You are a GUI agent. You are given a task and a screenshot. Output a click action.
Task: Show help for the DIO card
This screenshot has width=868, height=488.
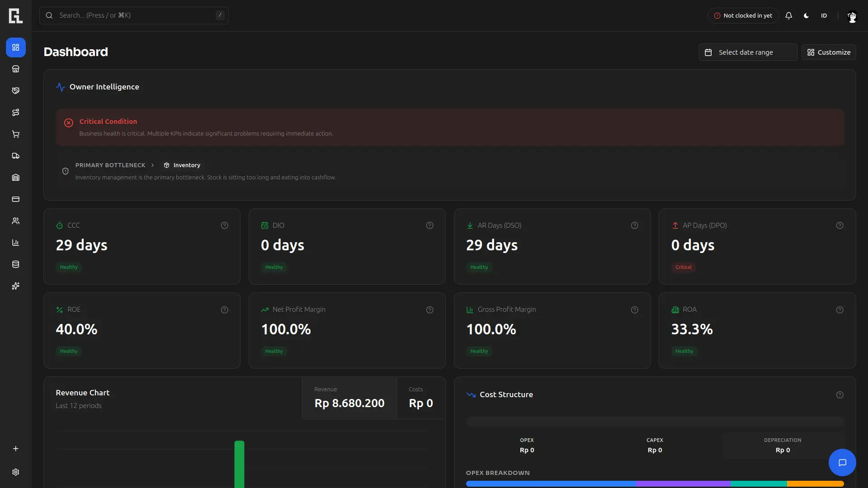pyautogui.click(x=430, y=225)
